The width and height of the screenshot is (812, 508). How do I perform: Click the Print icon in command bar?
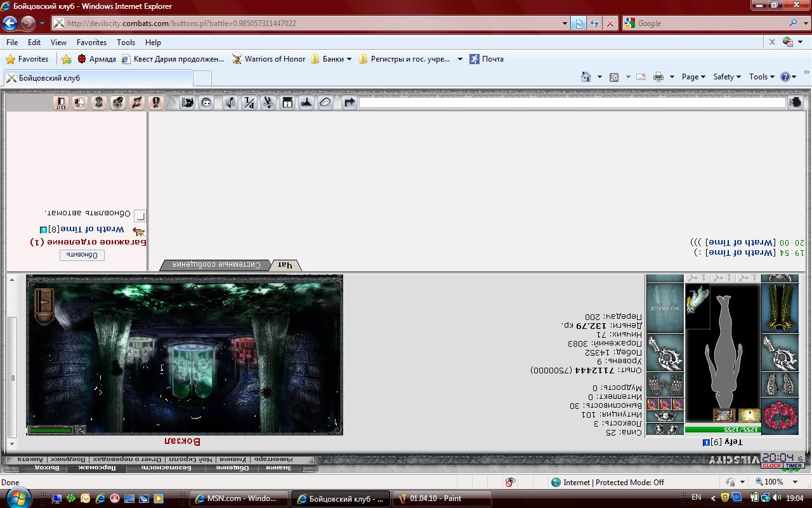pos(658,77)
